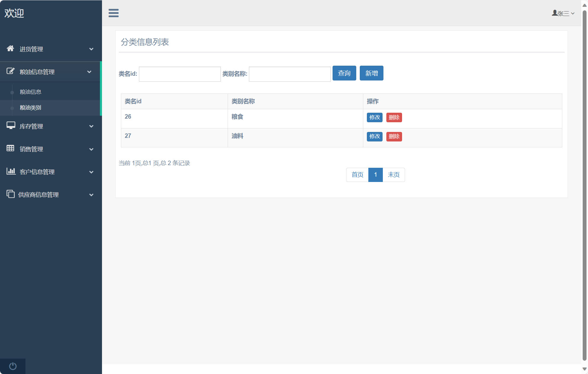The height and width of the screenshot is (374, 588).
Task: Collapse the 粮油信息管理 chevron
Action: pyautogui.click(x=89, y=72)
